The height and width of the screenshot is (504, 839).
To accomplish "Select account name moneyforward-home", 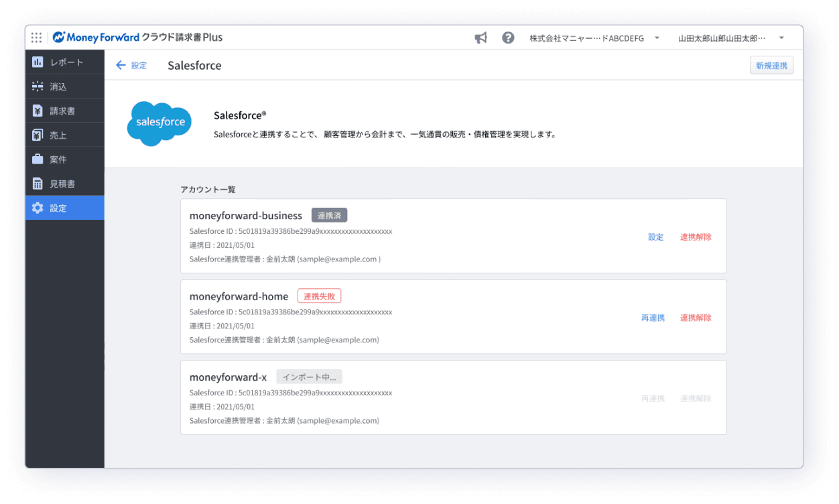I will click(x=239, y=296).
